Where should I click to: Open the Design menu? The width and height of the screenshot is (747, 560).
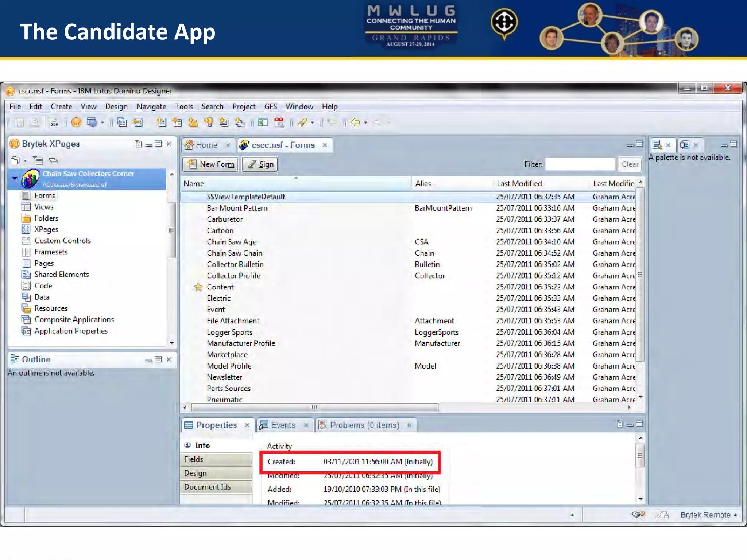[116, 106]
